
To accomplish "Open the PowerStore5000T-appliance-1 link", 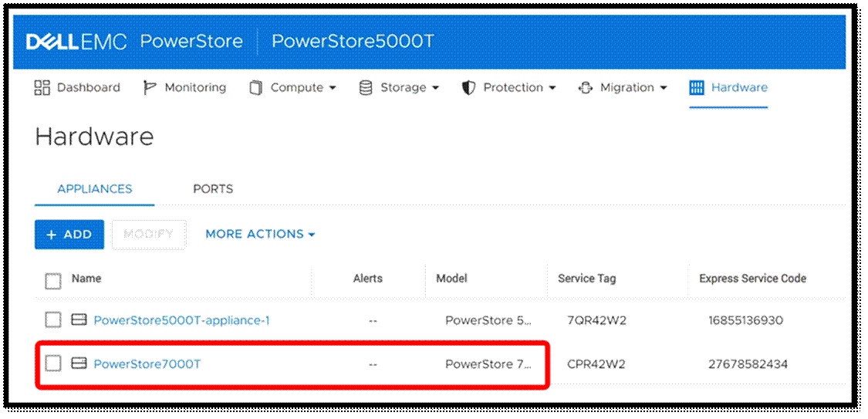I will pyautogui.click(x=181, y=320).
